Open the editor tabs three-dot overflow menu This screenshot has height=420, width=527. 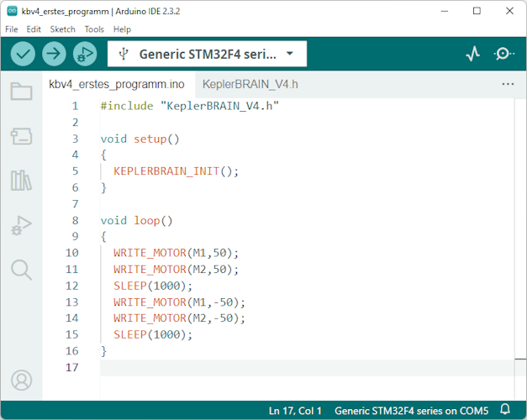[x=508, y=84]
